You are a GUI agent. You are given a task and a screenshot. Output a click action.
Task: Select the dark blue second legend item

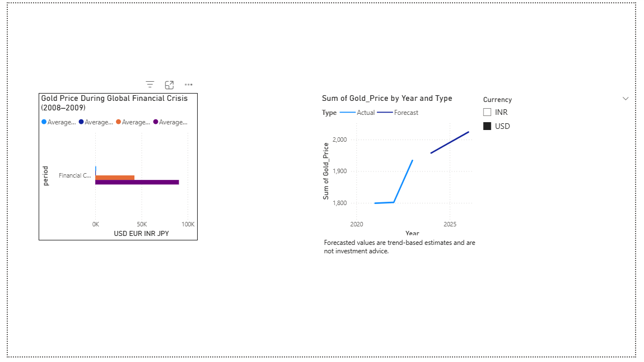(96, 122)
